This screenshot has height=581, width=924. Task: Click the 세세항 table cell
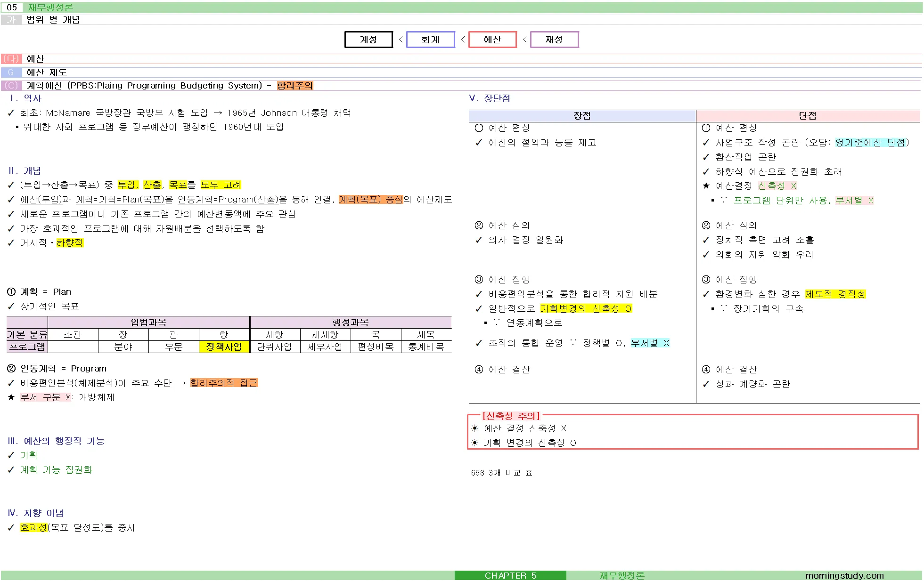[x=325, y=335]
